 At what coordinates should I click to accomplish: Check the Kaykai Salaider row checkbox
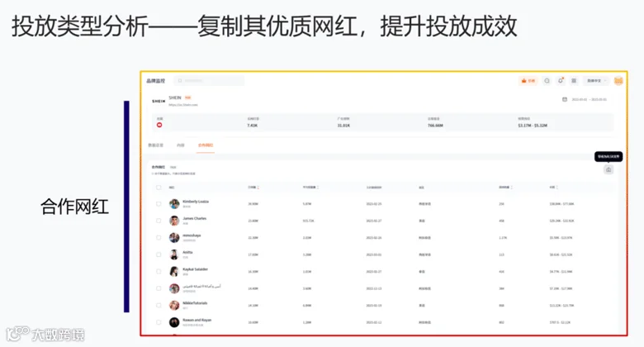click(x=159, y=271)
